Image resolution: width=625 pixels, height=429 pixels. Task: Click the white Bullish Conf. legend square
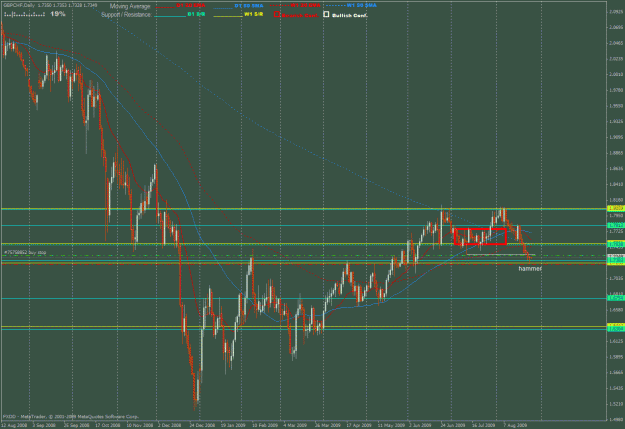point(326,15)
